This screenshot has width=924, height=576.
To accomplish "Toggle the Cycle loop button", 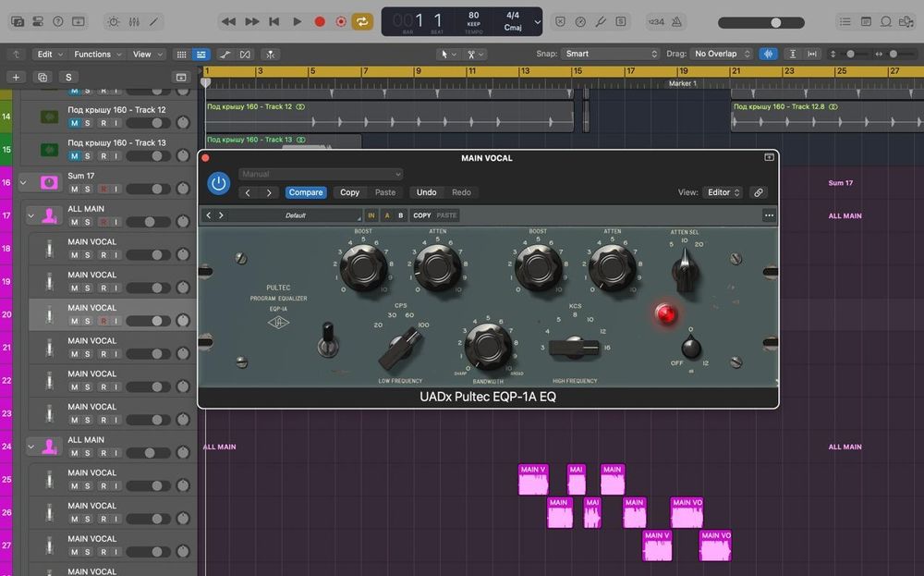I will click(x=363, y=21).
